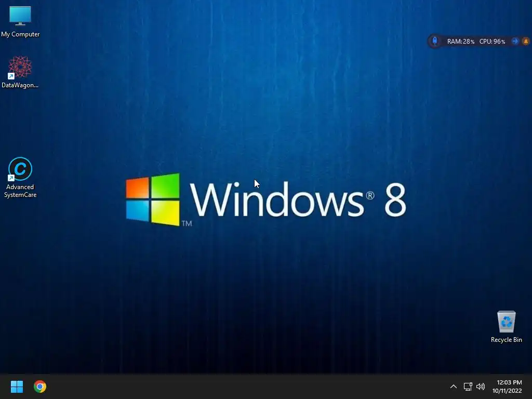
Task: Open the volume speaker tray icon
Action: (481, 387)
